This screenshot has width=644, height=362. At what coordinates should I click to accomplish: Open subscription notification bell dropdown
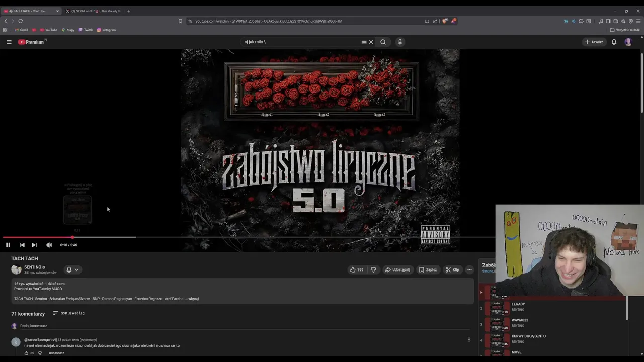(72, 269)
